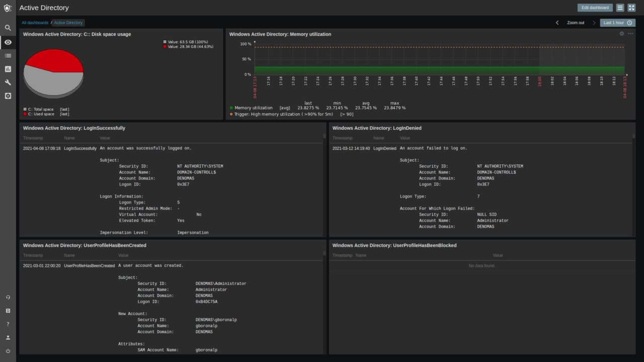Open Memory utilization widget ellipsis menu
The width and height of the screenshot is (644, 362).
[630, 34]
